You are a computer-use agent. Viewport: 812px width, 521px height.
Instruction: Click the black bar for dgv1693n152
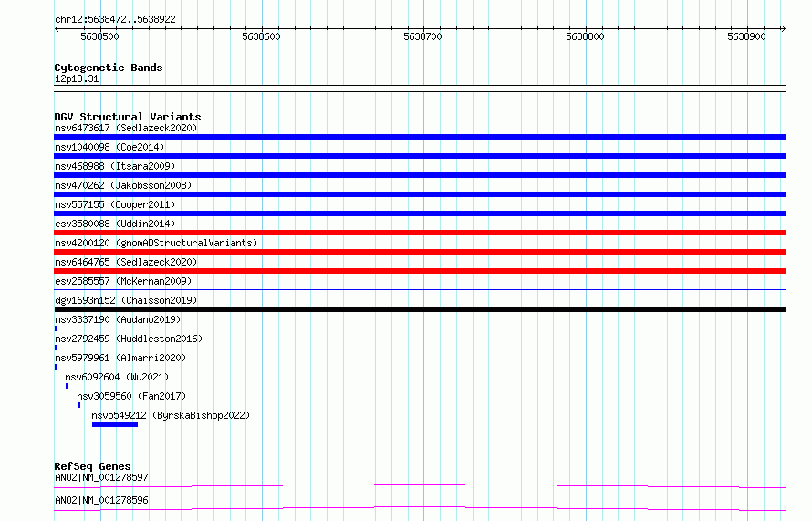point(420,309)
